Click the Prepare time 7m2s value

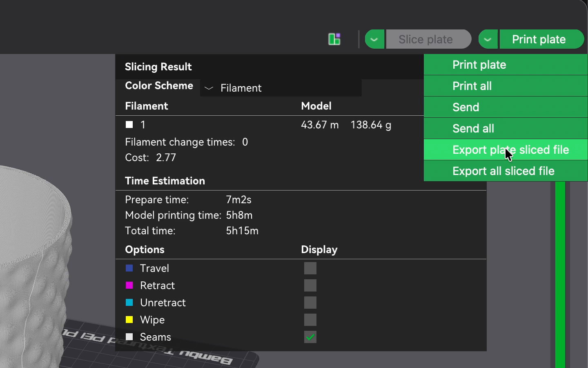coord(238,200)
